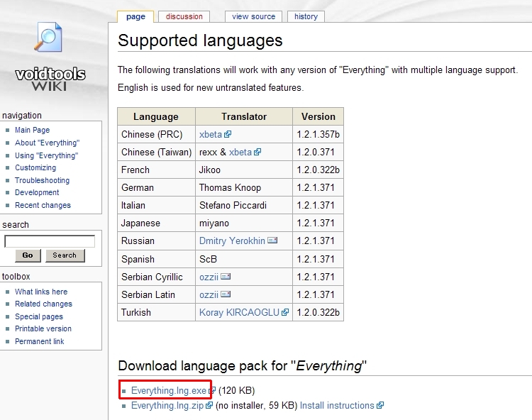The width and height of the screenshot is (532, 420).
Task: Switch to the page tab
Action: tap(135, 16)
